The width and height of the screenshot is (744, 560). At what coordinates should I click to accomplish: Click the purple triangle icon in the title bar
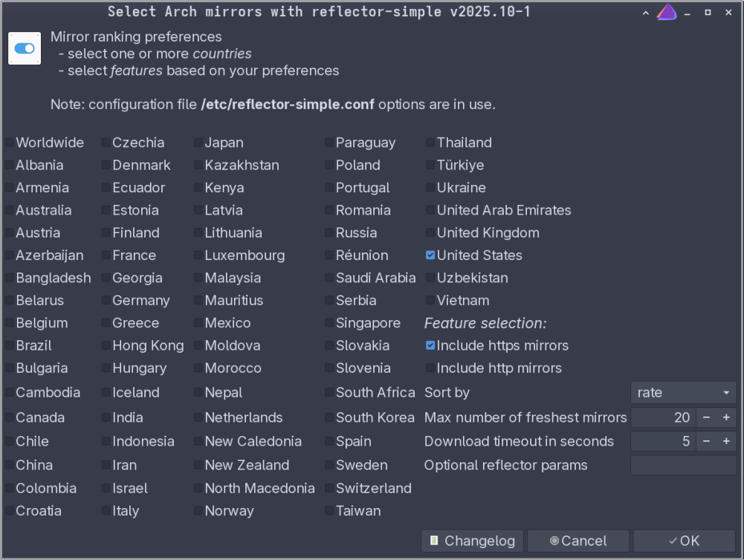pyautogui.click(x=667, y=13)
